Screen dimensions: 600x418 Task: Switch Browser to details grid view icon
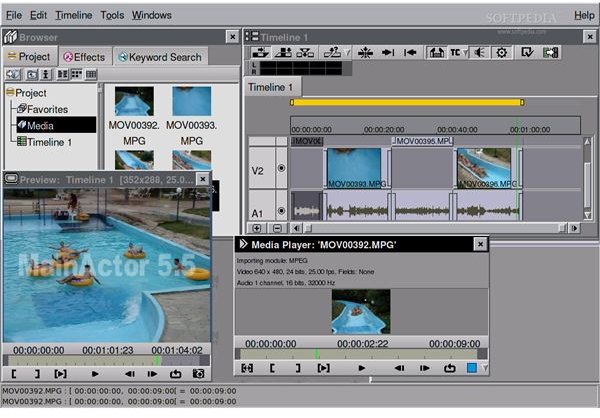(91, 74)
